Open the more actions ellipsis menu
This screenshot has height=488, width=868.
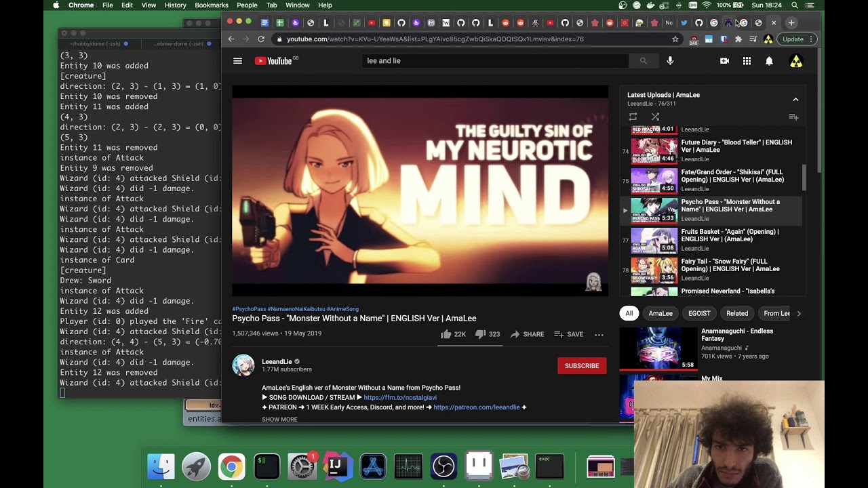click(599, 334)
